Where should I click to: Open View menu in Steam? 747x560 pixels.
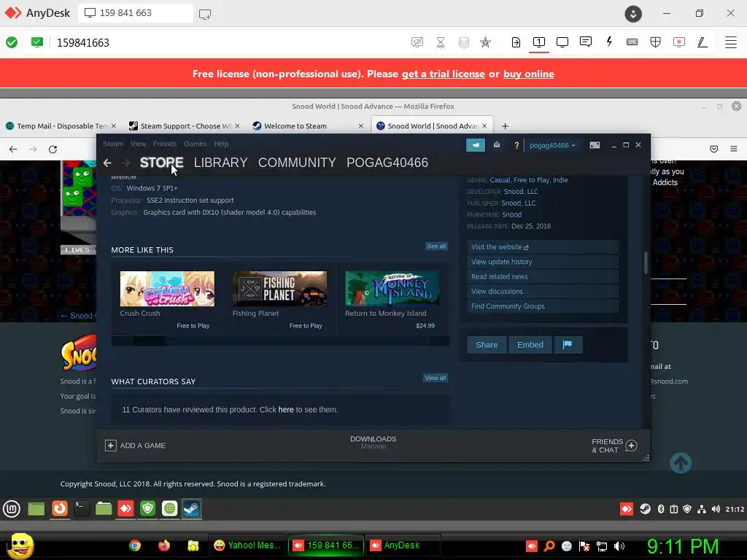point(138,144)
